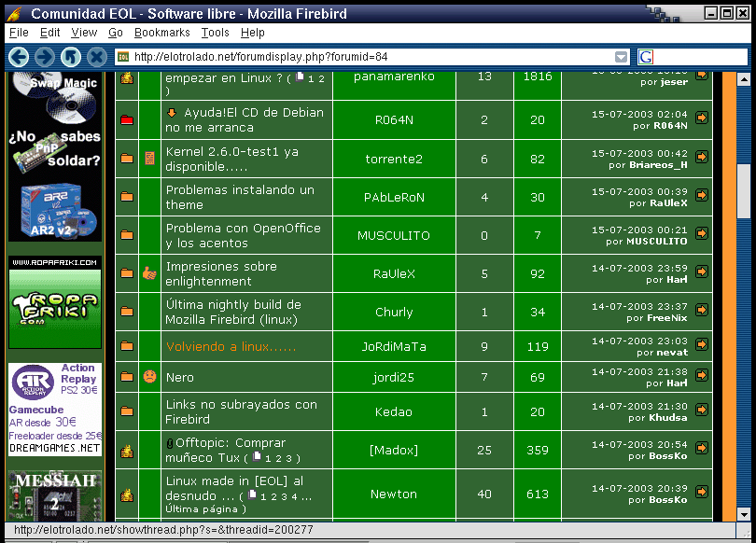
Task: Open the Edit menu
Action: tap(49, 33)
